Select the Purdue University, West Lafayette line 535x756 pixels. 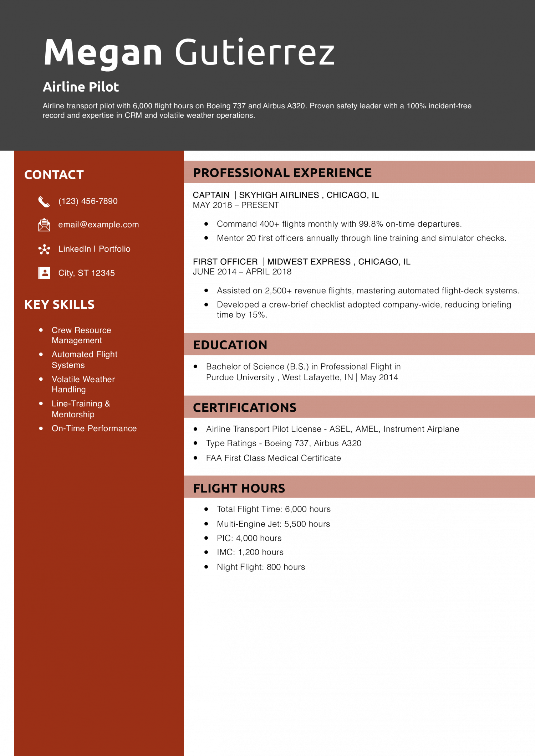pos(302,377)
